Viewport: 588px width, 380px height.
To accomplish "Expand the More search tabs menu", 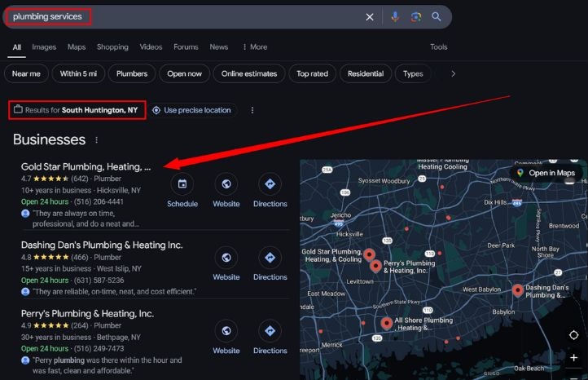I will tap(255, 47).
